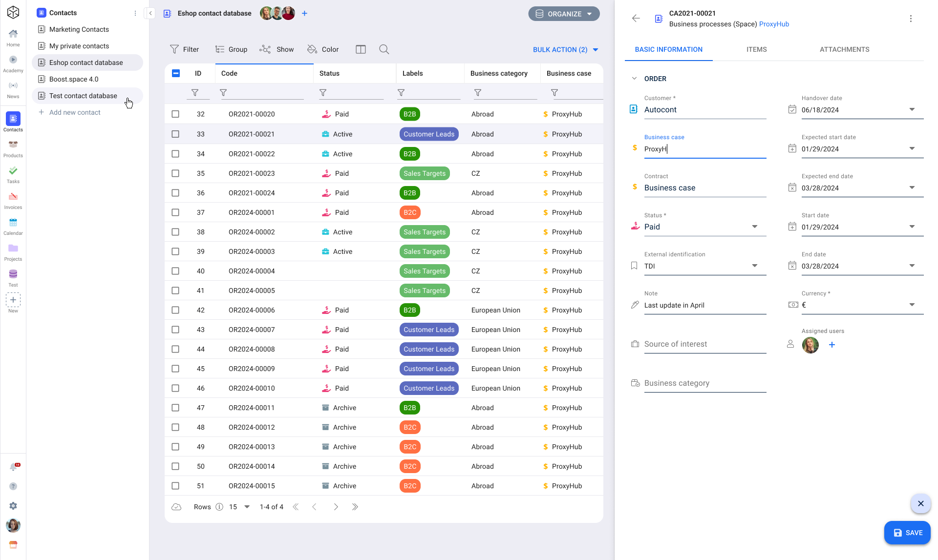938x560 pixels.
Task: Open the Status dropdown showing Paid
Action: coord(755,226)
